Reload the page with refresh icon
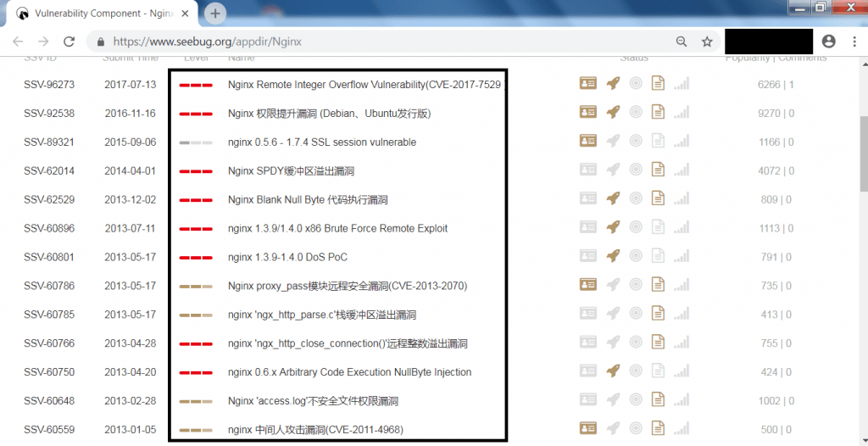 point(70,42)
